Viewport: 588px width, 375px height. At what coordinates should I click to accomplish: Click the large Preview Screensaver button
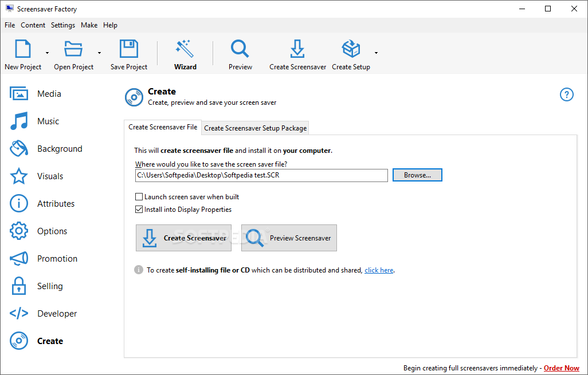pyautogui.click(x=289, y=238)
